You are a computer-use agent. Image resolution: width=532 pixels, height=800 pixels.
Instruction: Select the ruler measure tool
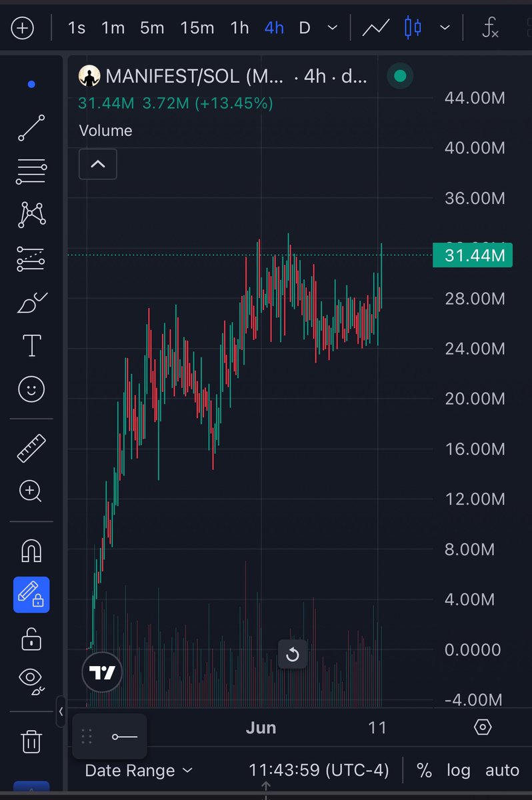click(x=31, y=448)
